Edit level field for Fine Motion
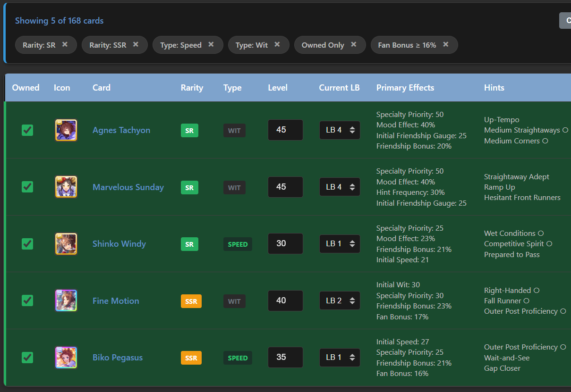Image resolution: width=571 pixels, height=392 pixels. pos(285,300)
